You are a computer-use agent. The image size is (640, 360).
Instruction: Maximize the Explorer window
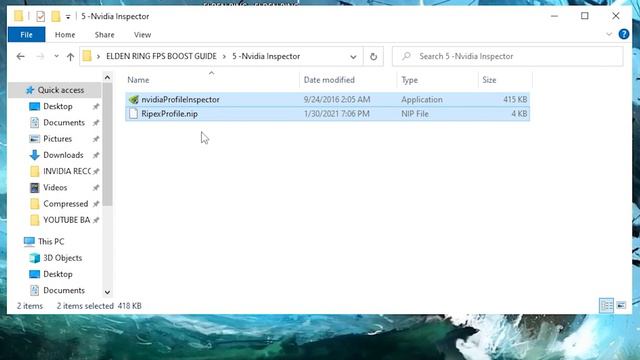pyautogui.click(x=584, y=16)
